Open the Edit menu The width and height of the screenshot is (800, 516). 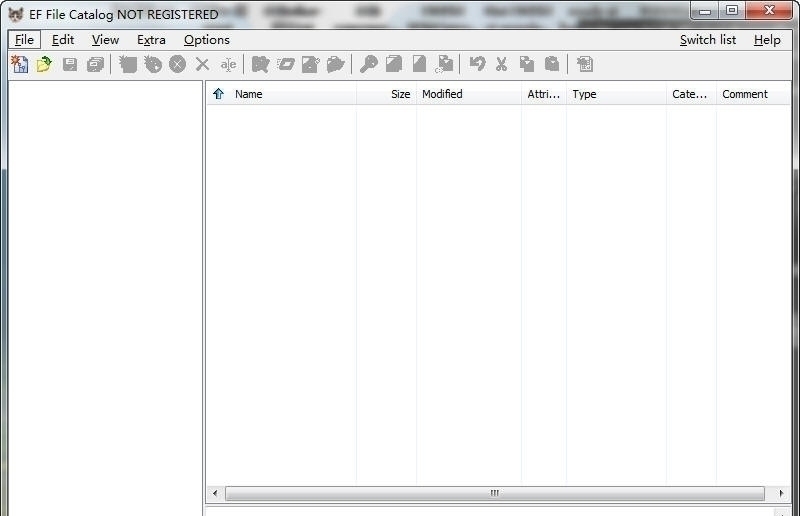tap(63, 40)
